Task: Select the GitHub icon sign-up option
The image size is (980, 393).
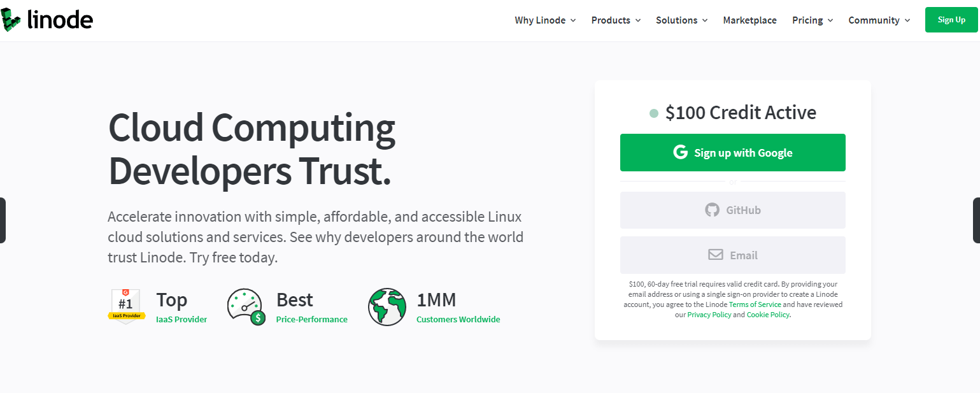Action: point(711,210)
